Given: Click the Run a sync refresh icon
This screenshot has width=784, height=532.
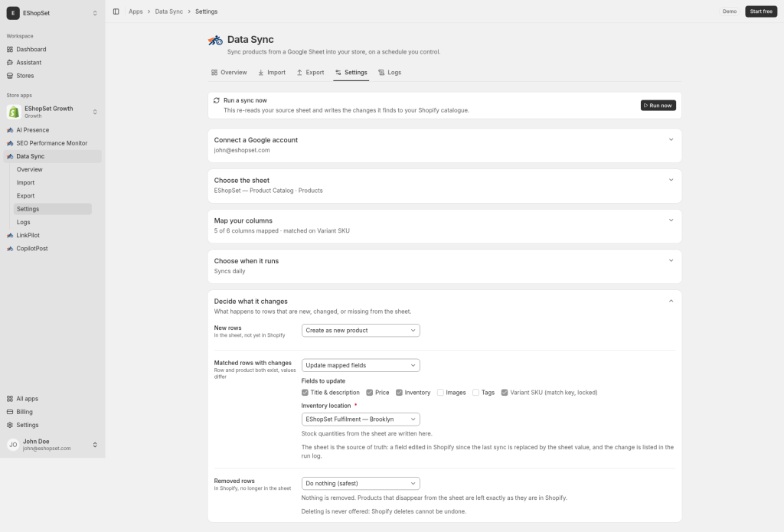Looking at the screenshot, I should click(x=217, y=100).
